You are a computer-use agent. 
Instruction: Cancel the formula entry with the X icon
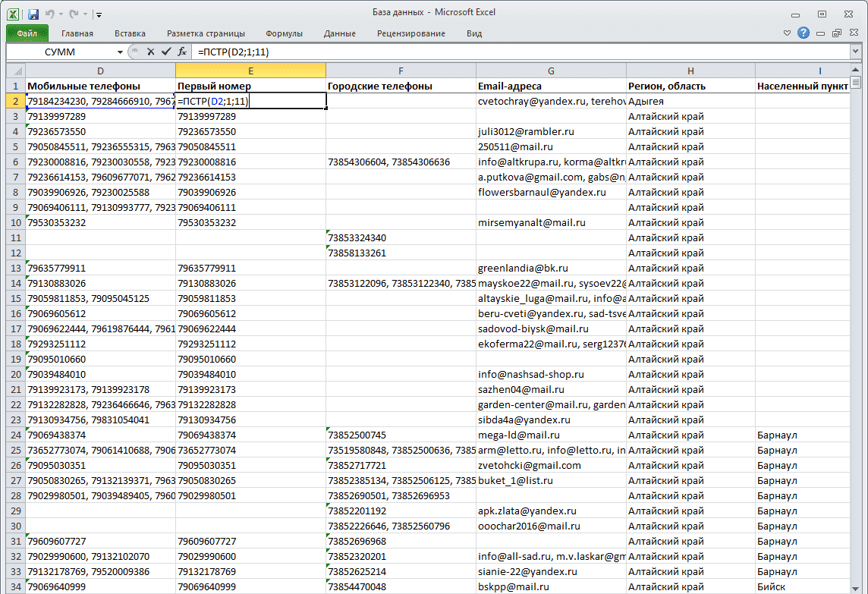(x=150, y=52)
